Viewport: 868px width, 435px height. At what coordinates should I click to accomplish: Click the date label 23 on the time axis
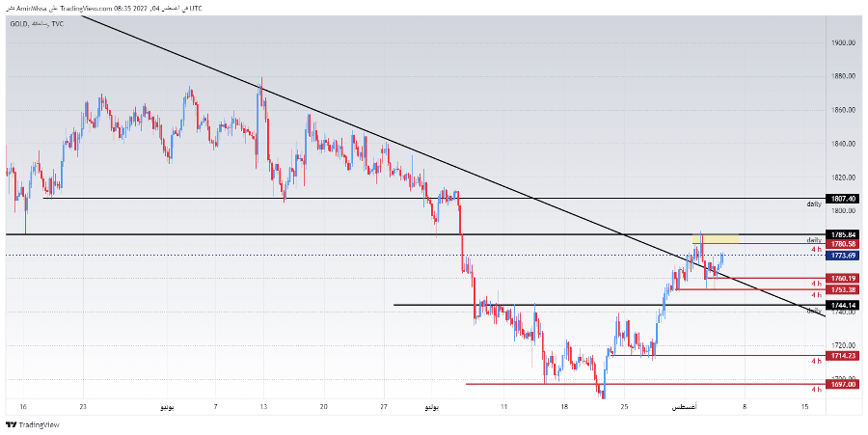pyautogui.click(x=83, y=407)
